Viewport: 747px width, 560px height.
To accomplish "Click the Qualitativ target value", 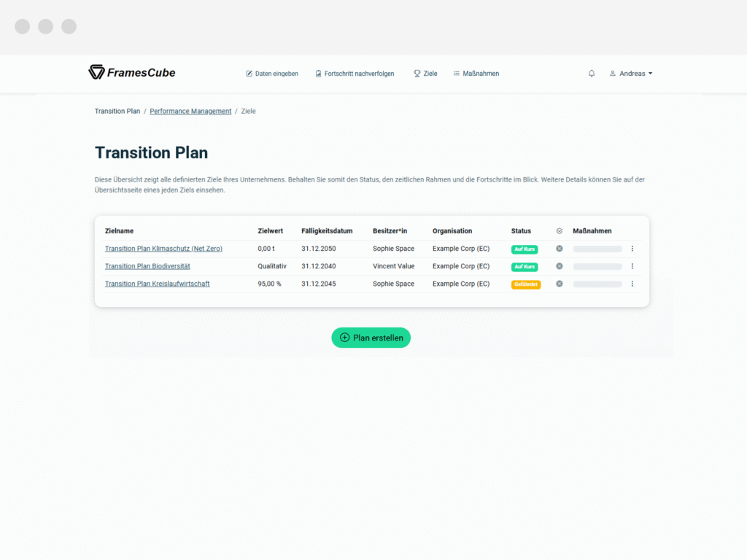I will tap(272, 266).
